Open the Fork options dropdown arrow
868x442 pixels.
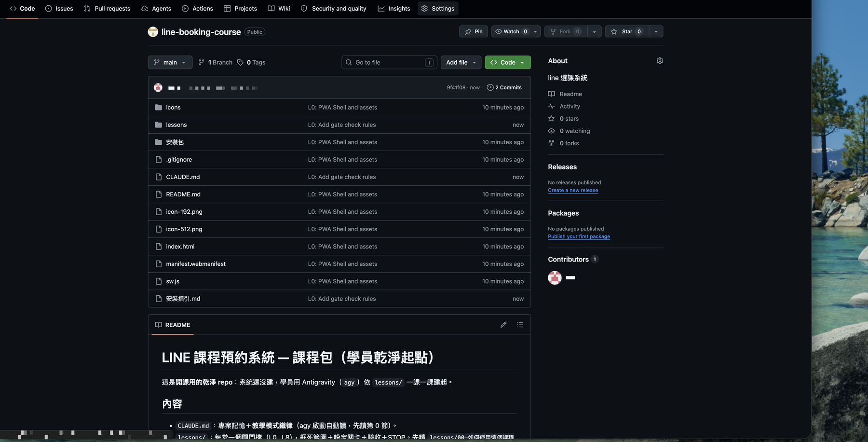pyautogui.click(x=595, y=31)
